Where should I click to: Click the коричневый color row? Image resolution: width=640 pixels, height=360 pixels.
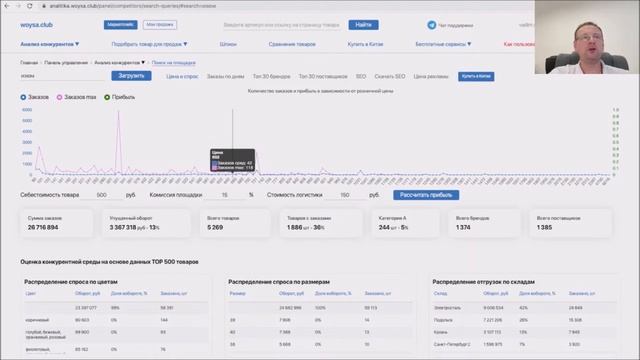[116, 320]
